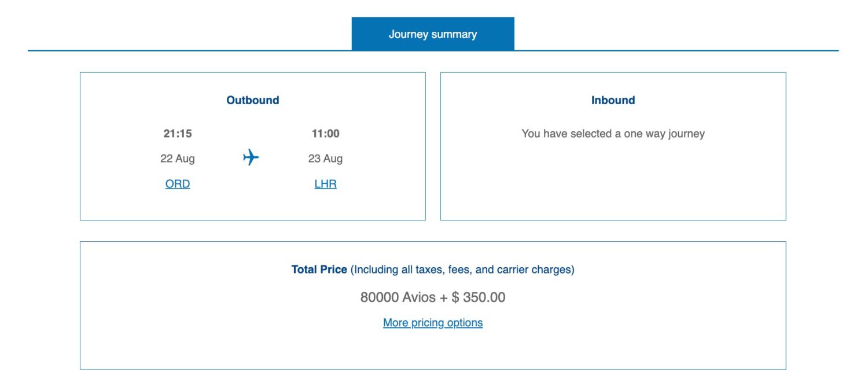Click the blue Journey summary header bar
Screen dimensions: 868x380
click(x=432, y=34)
